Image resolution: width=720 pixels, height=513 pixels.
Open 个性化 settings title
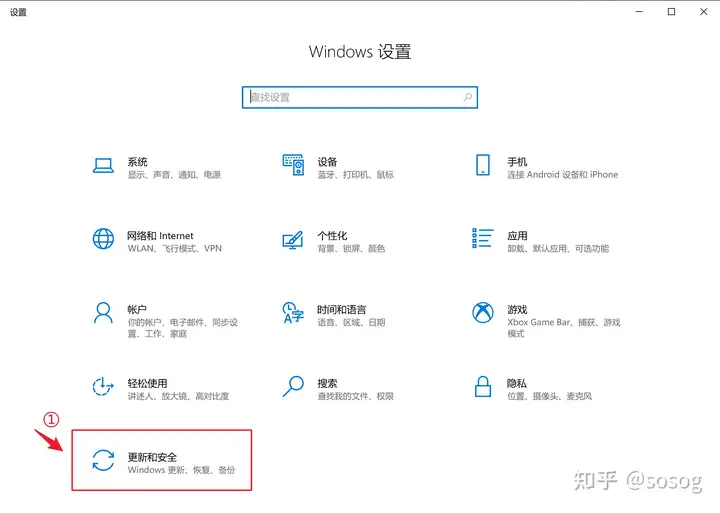[x=332, y=236]
